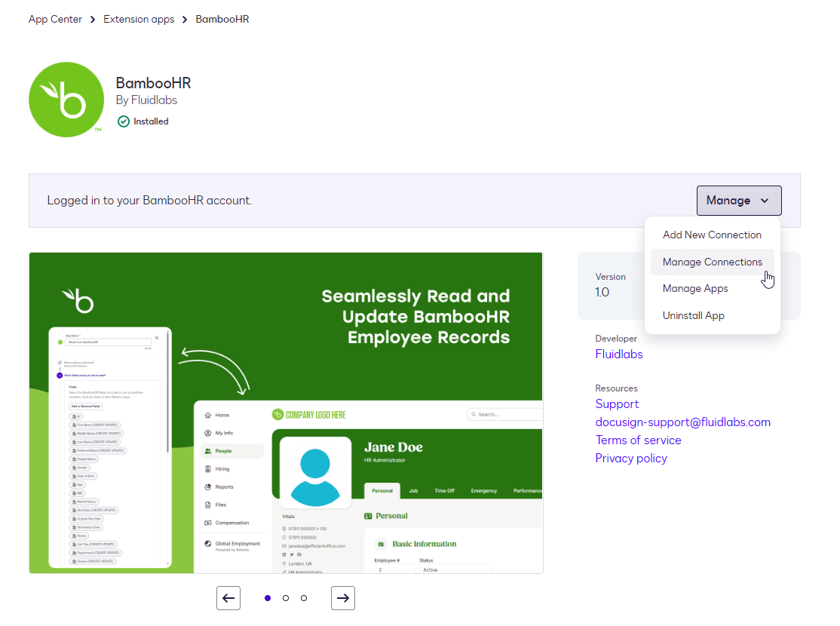This screenshot has width=840, height=626.
Task: Collapse the Manage dropdown button
Action: pos(738,201)
